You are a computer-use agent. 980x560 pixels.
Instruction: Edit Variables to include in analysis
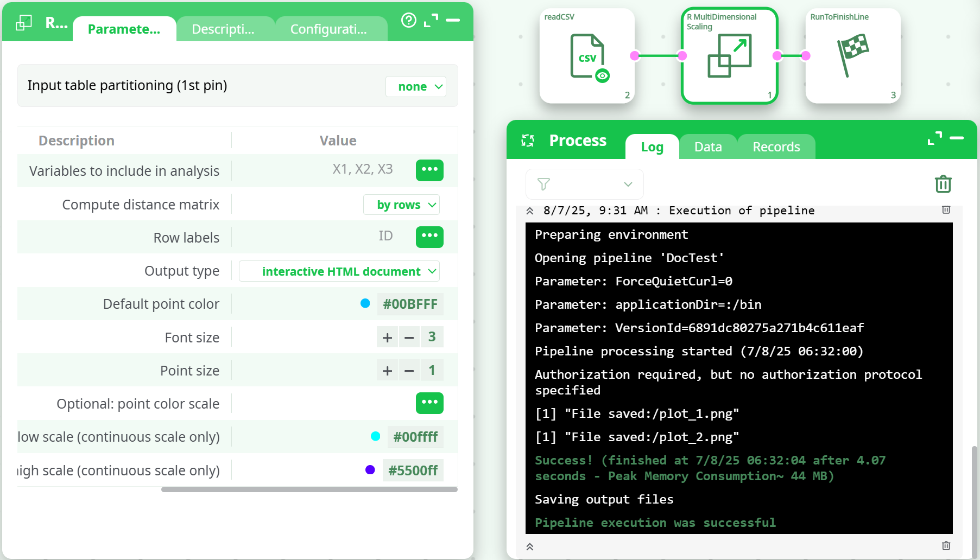(x=429, y=170)
